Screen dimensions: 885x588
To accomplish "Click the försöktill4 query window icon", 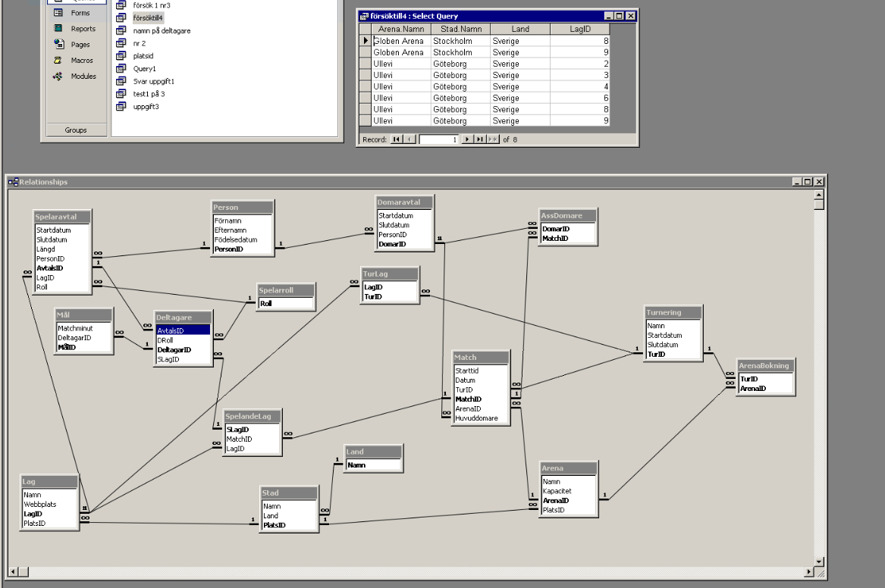I will click(365, 16).
